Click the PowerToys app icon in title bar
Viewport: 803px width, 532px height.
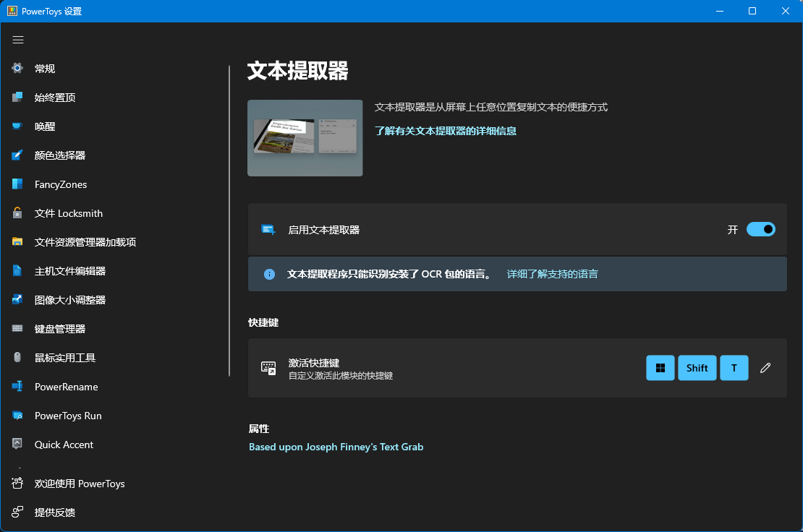click(12, 11)
